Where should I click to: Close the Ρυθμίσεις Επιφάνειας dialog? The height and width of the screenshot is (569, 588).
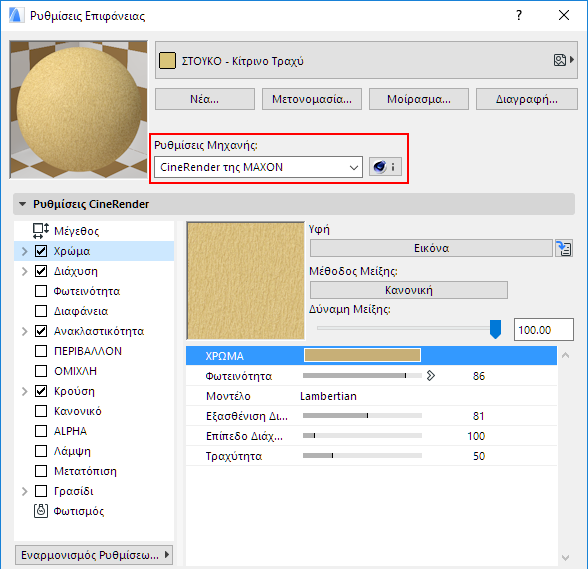pos(564,15)
